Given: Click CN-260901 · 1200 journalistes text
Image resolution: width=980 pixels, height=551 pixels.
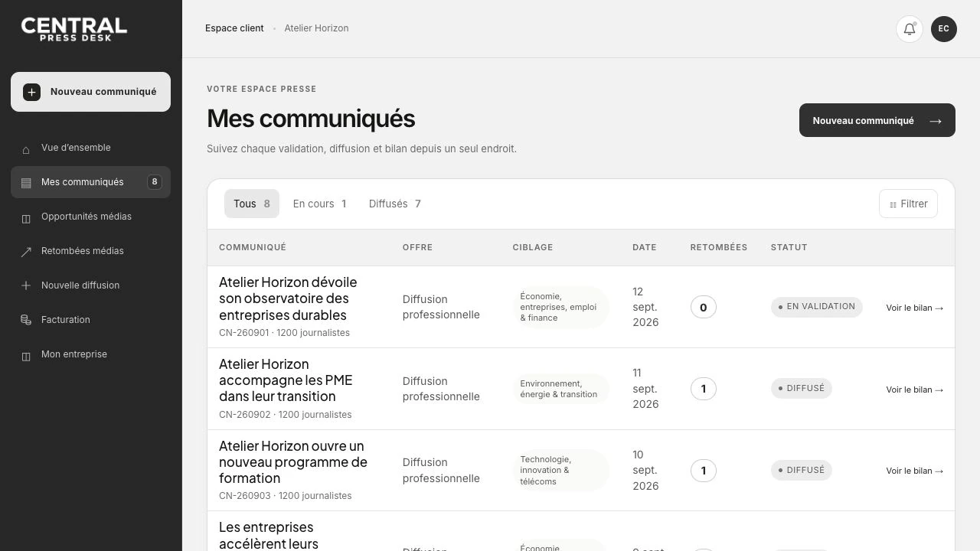Looking at the screenshot, I should [284, 333].
